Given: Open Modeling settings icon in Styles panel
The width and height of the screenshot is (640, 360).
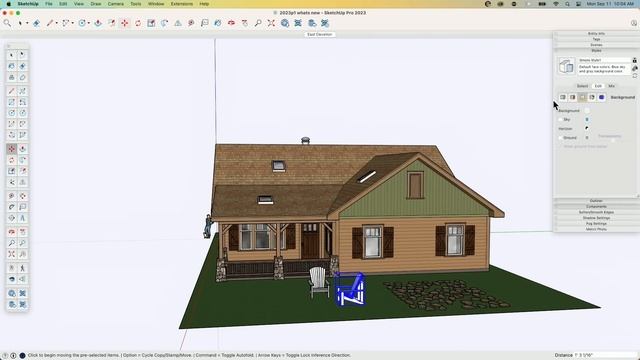Looking at the screenshot, I should [x=601, y=97].
